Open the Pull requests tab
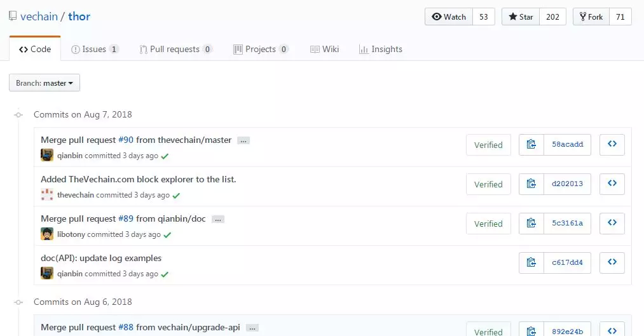The height and width of the screenshot is (336, 644). 176,50
